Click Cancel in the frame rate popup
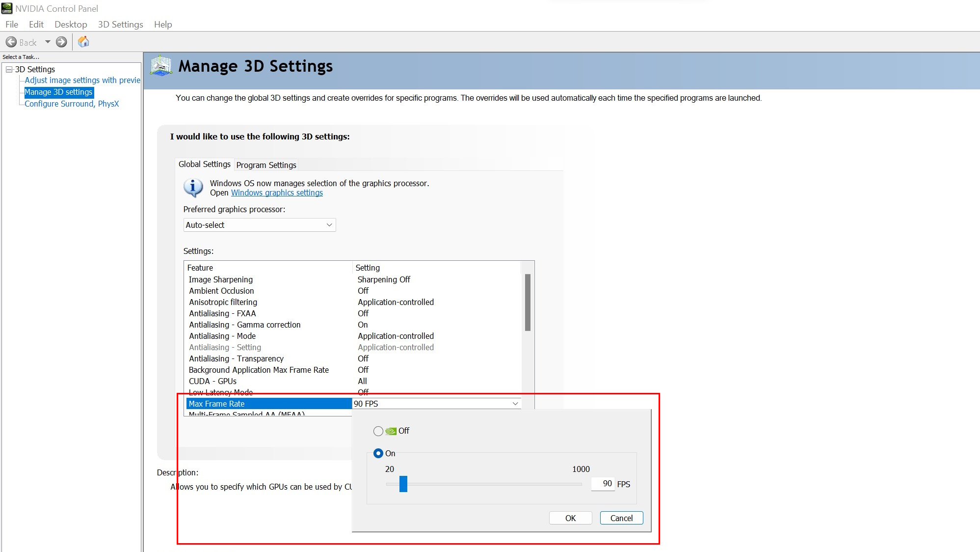Viewport: 980px width, 552px height. point(621,518)
